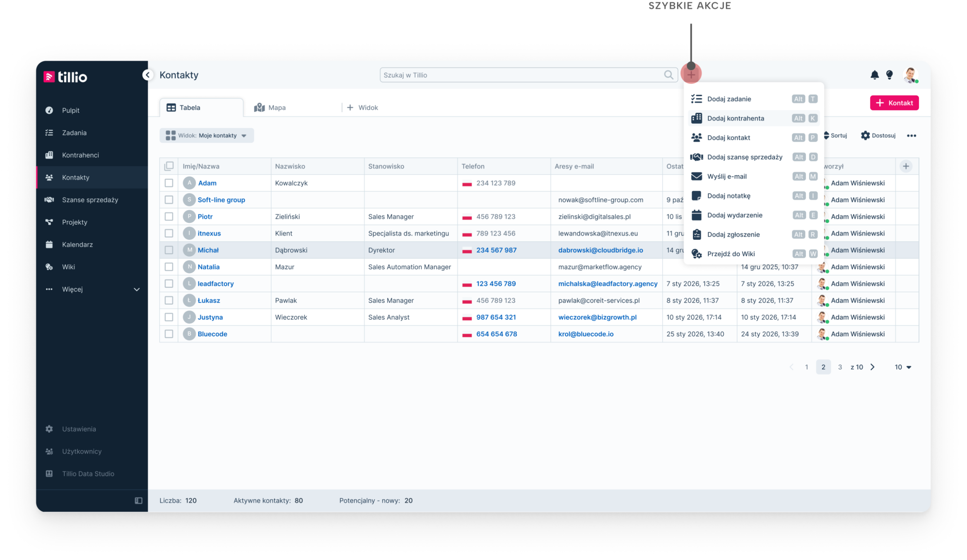Choose Dodaj zgłoszenie from quick actions
Image resolution: width=967 pixels, height=560 pixels.
click(x=754, y=234)
